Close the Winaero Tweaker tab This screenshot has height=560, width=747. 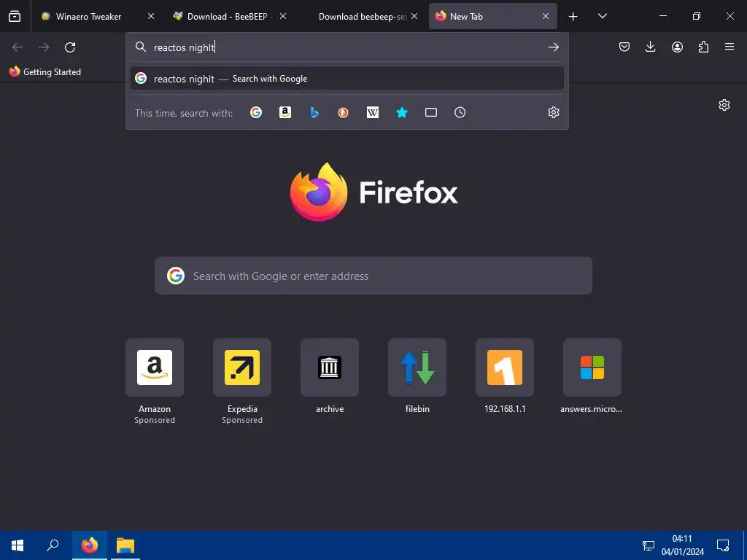[x=151, y=16]
